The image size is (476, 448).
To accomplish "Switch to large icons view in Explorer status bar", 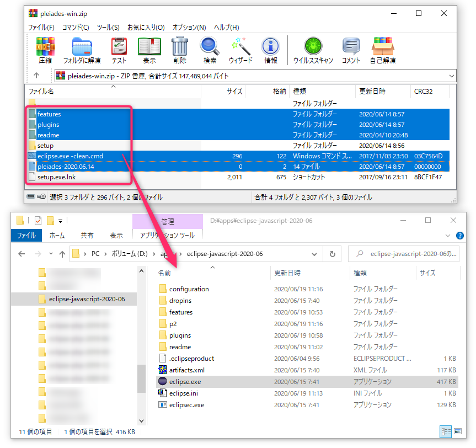I will coord(458,431).
